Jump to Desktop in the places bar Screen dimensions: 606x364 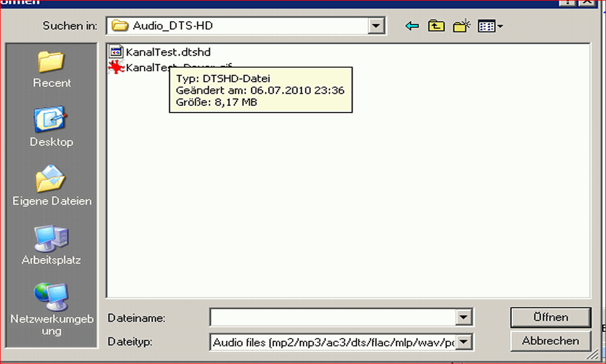tap(52, 128)
